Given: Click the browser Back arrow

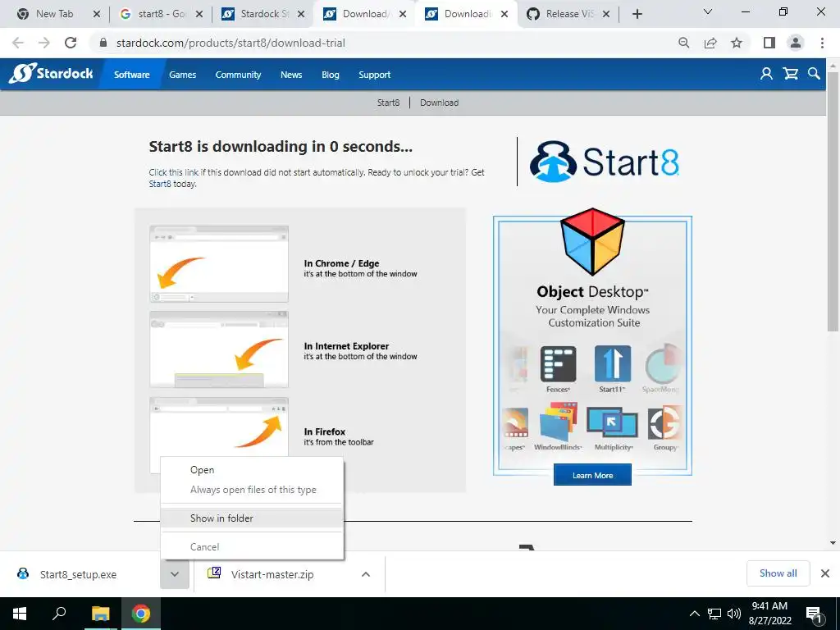Looking at the screenshot, I should tap(18, 43).
